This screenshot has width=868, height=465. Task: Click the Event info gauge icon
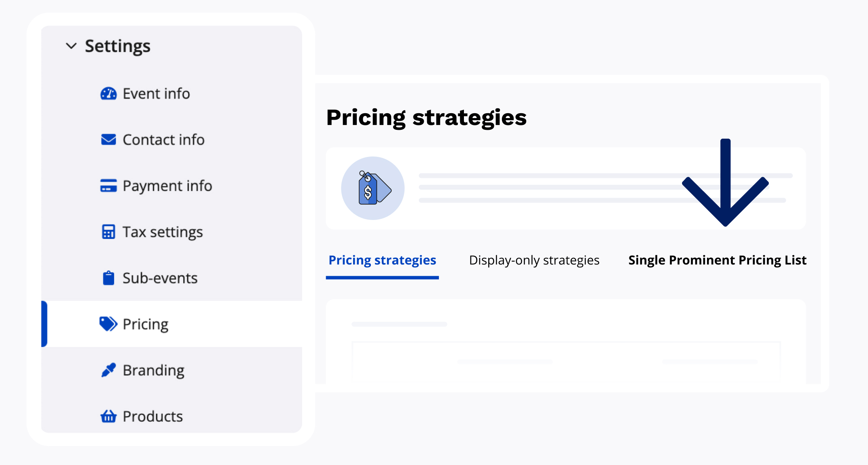point(108,94)
